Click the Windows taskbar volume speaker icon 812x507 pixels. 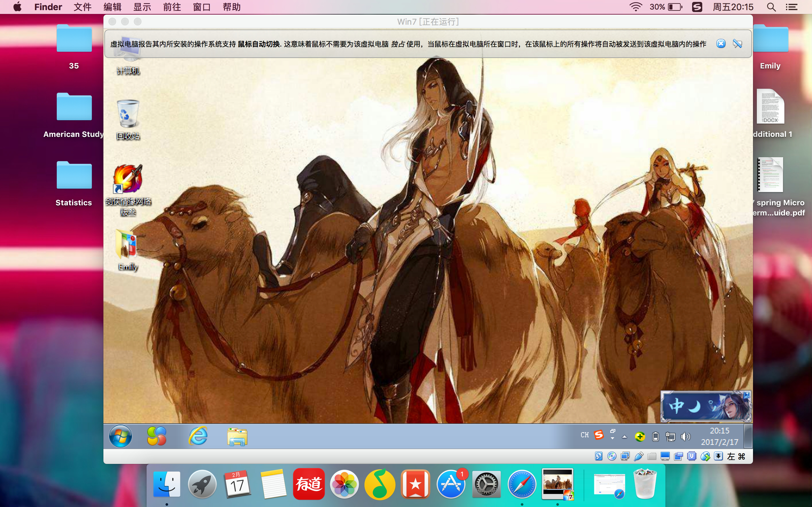coord(685,437)
